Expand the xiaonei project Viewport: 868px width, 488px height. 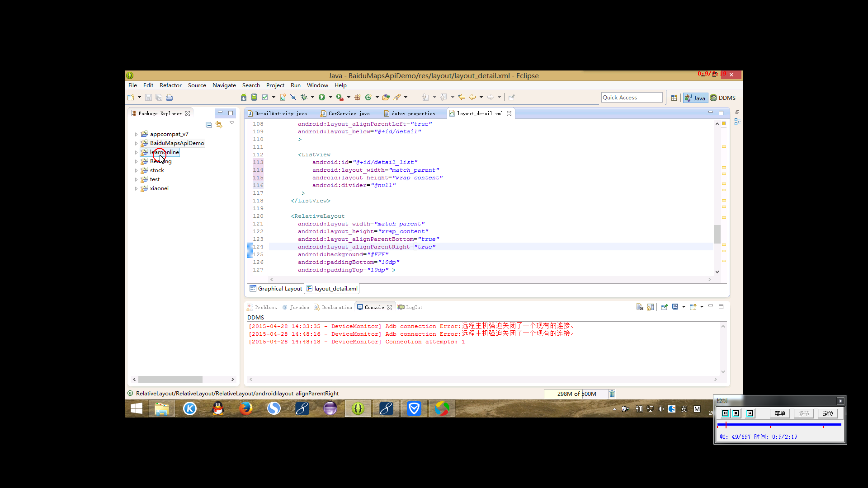tap(136, 188)
